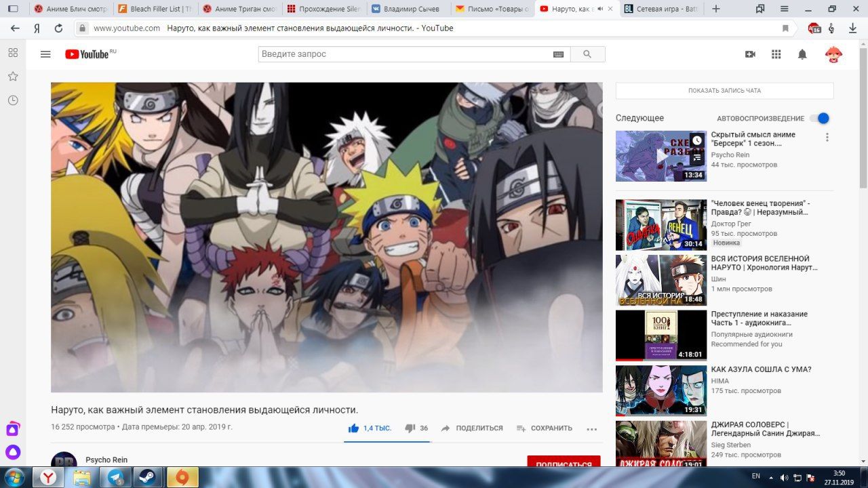The height and width of the screenshot is (488, 868).
Task: Click 'ПОКАЗАТЬ ЗАПИСЬ ЧАТА' button
Action: [724, 91]
